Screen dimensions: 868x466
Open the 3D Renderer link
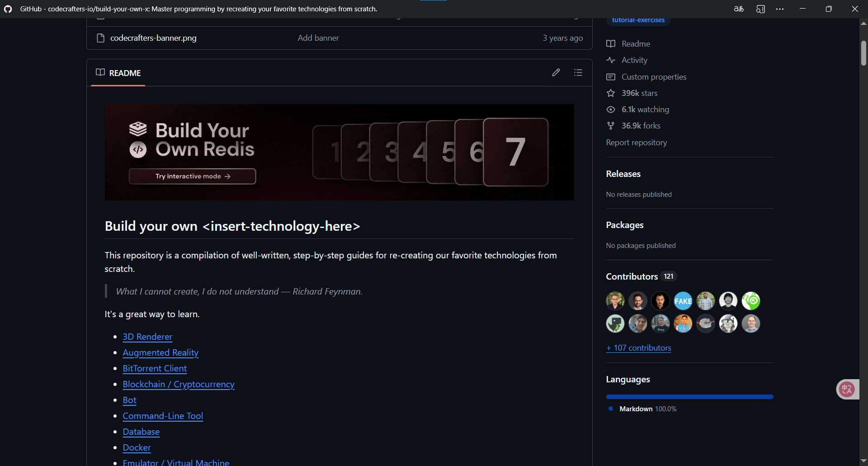pos(147,337)
